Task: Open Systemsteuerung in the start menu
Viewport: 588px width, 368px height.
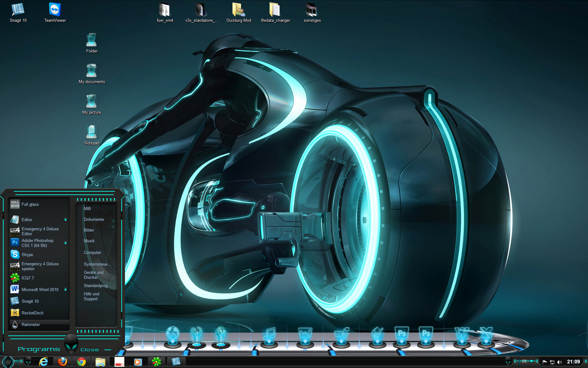Action: (x=97, y=264)
